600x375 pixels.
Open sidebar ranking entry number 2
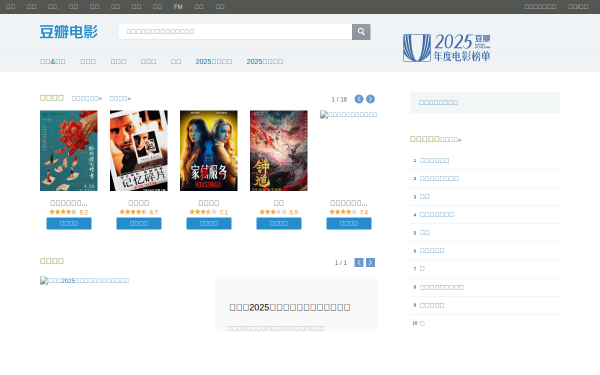439,179
